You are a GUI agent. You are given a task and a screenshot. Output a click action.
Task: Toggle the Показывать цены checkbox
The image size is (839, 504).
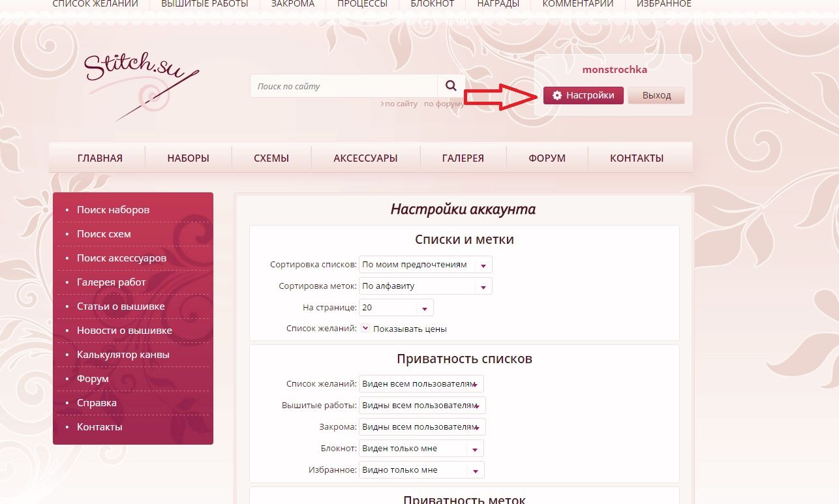click(x=365, y=329)
